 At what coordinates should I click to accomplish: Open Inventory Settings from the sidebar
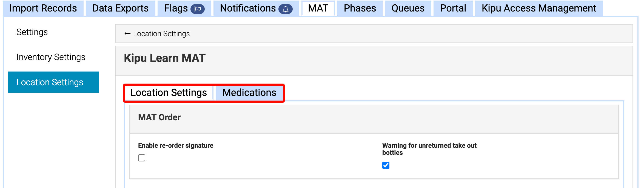[x=50, y=57]
